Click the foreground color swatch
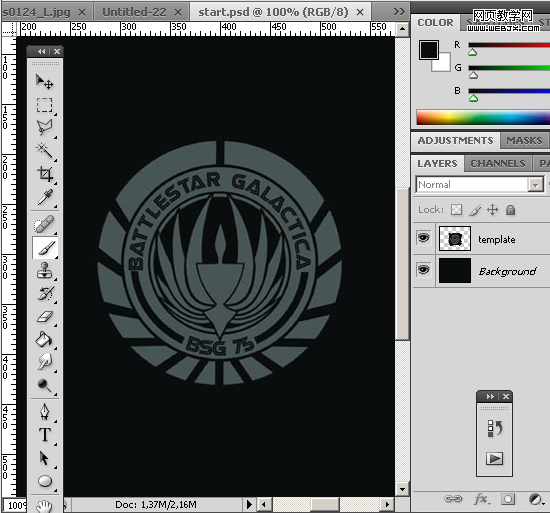This screenshot has width=550, height=513. [428, 49]
